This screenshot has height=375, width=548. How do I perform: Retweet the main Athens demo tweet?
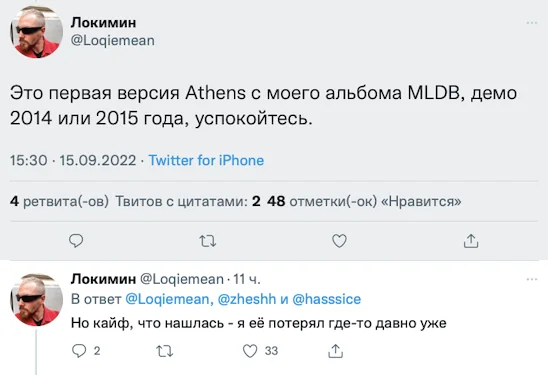click(208, 241)
